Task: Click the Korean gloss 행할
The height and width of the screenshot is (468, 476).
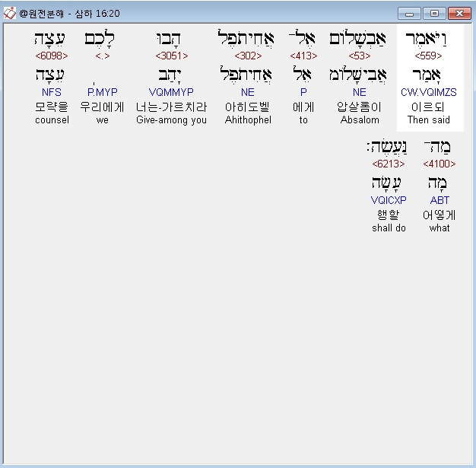Action: point(389,215)
